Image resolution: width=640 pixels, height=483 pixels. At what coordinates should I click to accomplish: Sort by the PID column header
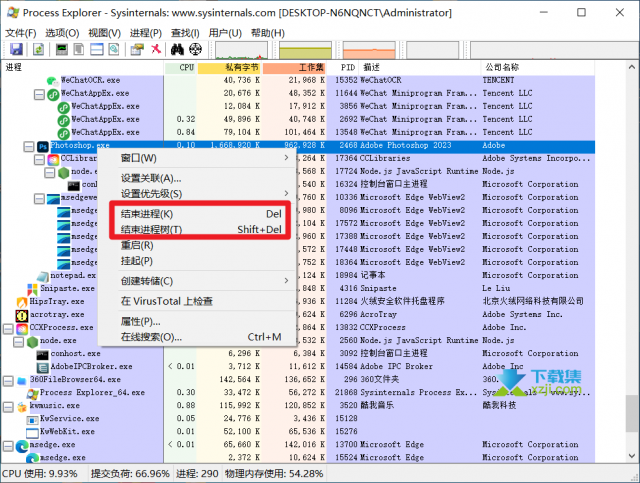[x=343, y=67]
